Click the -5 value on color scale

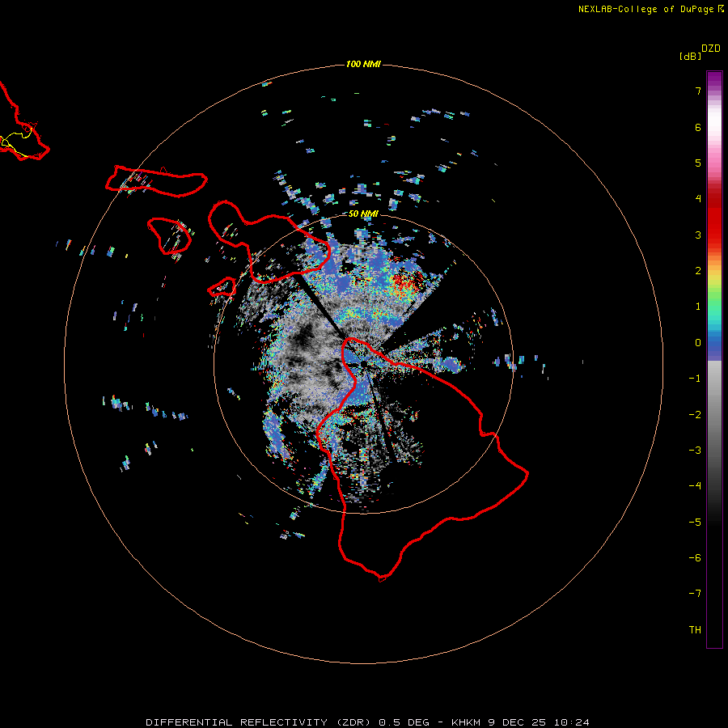tap(695, 523)
